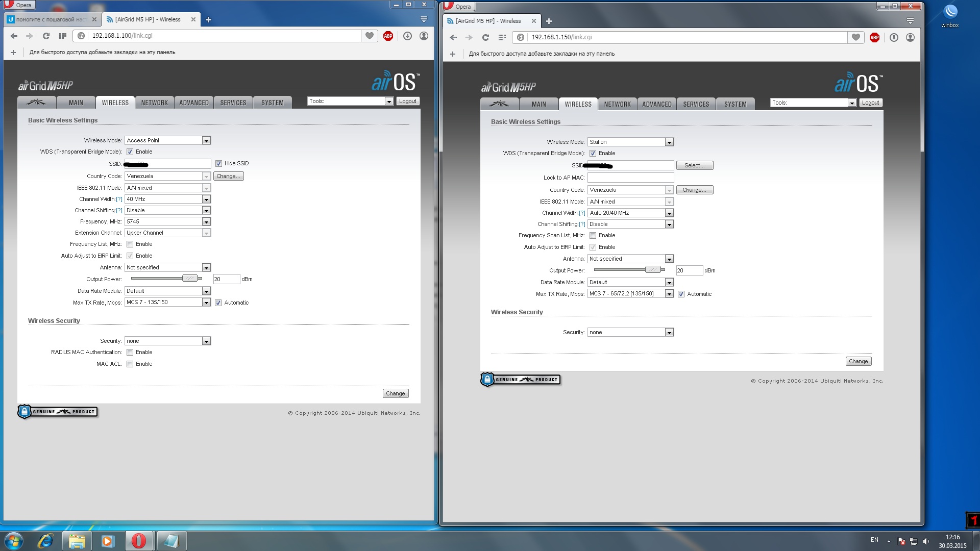Open Channel Width dropdown showing Auto 20/40 MHz
980x551 pixels.
pos(630,213)
